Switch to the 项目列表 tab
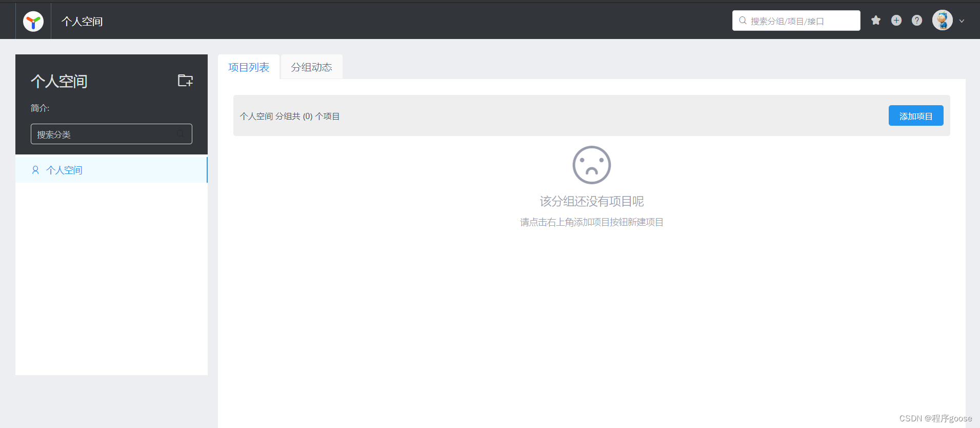This screenshot has height=428, width=980. tap(249, 67)
